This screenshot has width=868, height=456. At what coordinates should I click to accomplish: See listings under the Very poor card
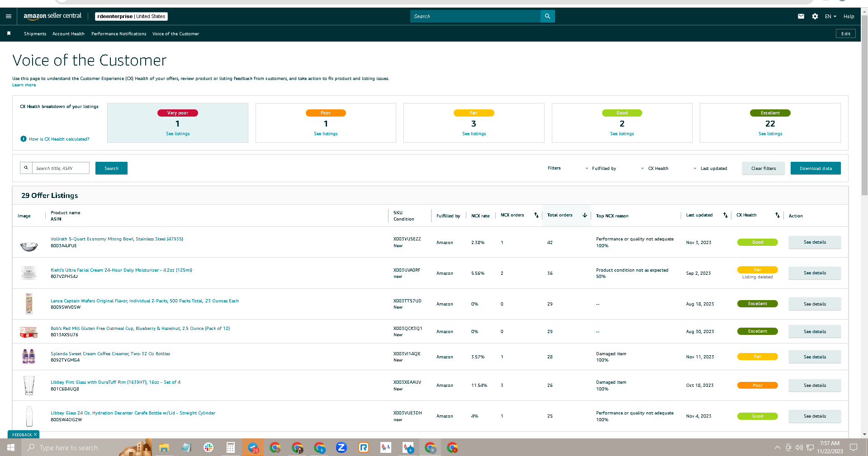pos(178,134)
